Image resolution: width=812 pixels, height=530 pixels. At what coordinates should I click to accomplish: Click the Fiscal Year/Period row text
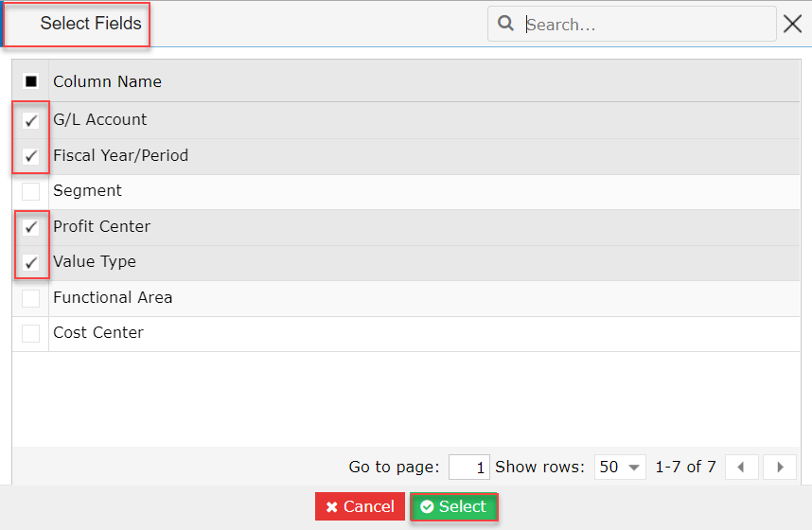(120, 155)
